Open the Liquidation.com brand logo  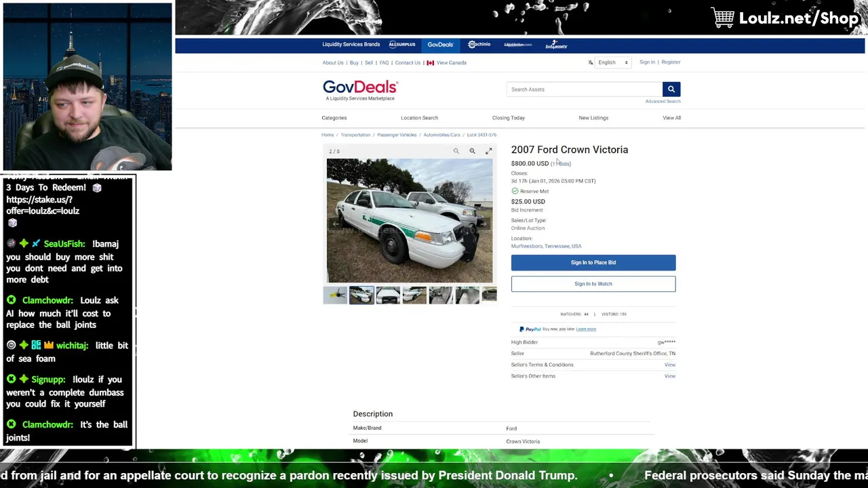click(x=518, y=45)
